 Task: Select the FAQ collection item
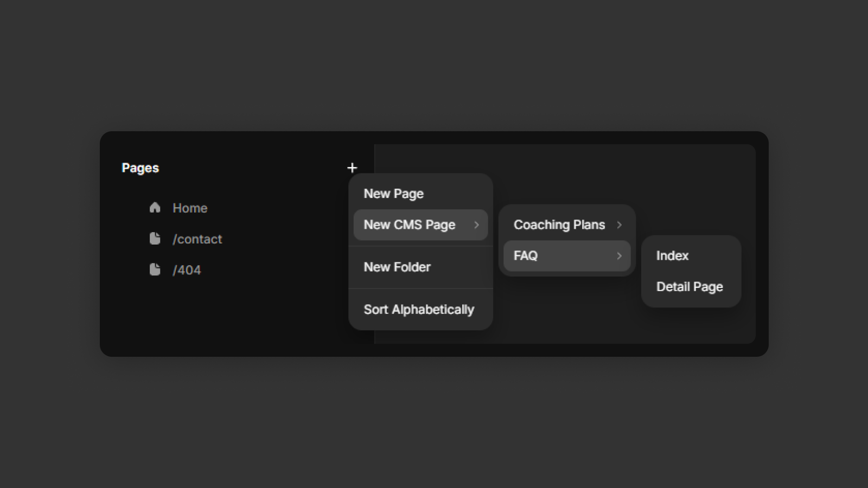(x=525, y=256)
